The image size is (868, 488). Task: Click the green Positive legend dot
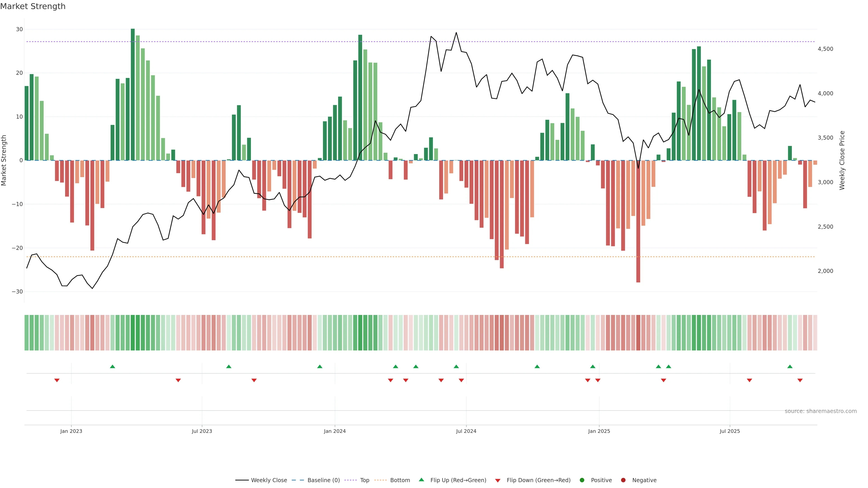tap(582, 480)
